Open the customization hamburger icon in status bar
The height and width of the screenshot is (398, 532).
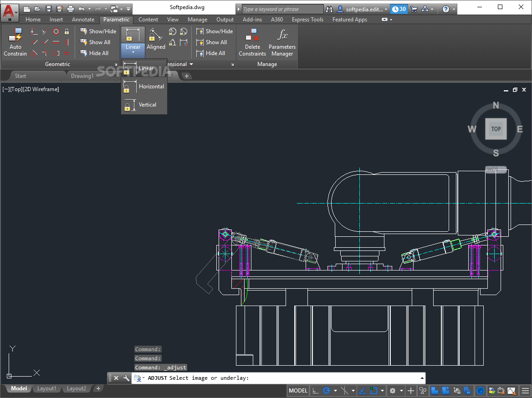pos(525,390)
